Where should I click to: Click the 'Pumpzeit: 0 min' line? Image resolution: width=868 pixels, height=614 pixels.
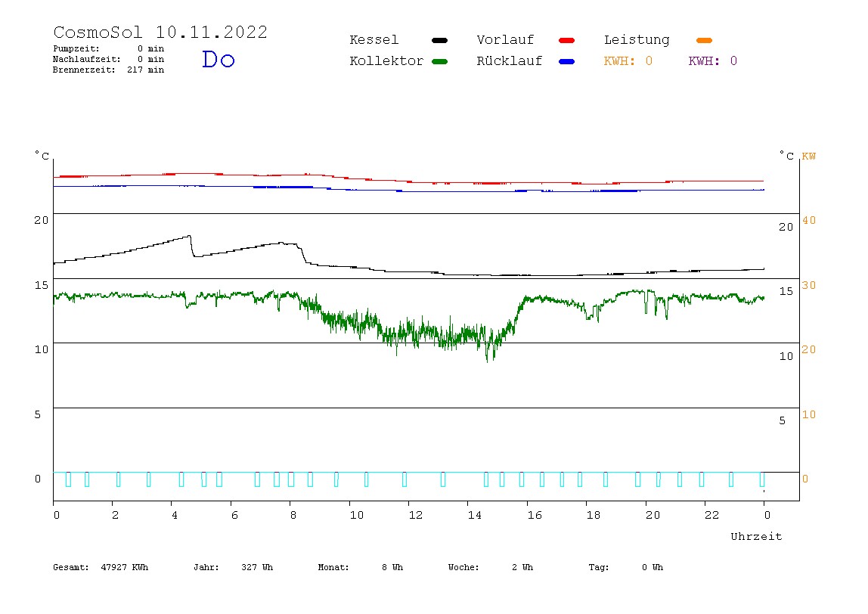109,48
